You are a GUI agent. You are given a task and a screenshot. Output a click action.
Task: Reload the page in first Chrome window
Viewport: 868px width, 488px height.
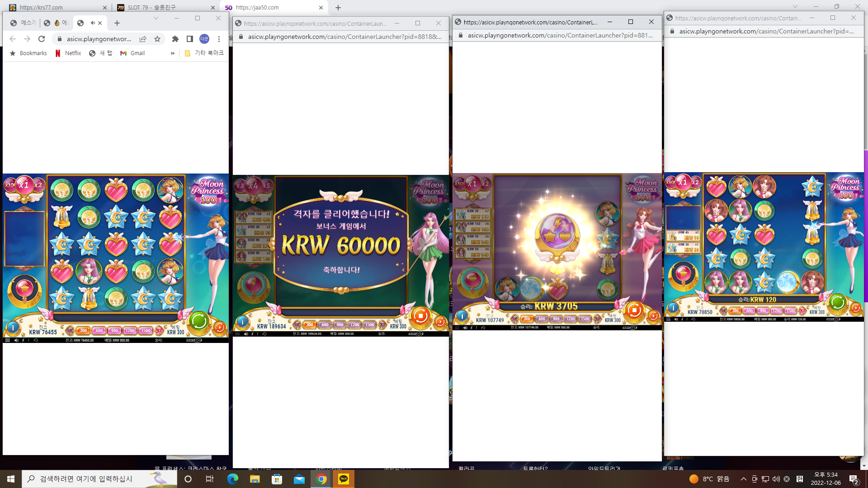[42, 39]
